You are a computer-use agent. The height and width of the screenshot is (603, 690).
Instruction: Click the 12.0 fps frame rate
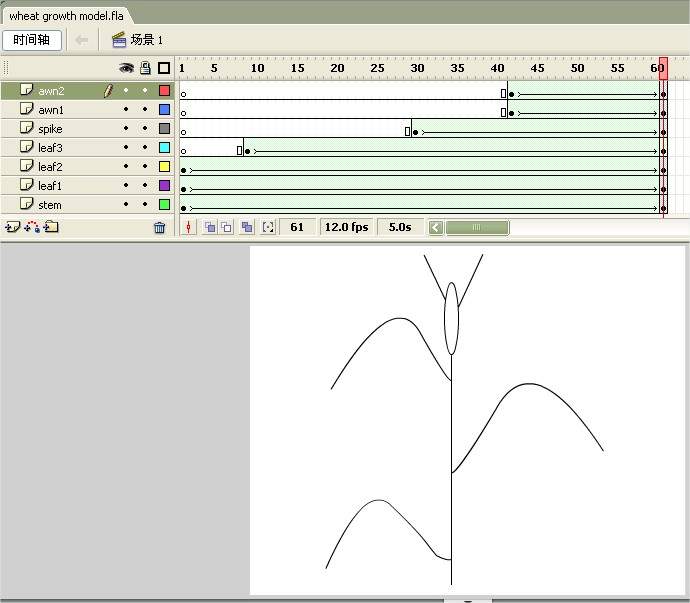click(346, 227)
